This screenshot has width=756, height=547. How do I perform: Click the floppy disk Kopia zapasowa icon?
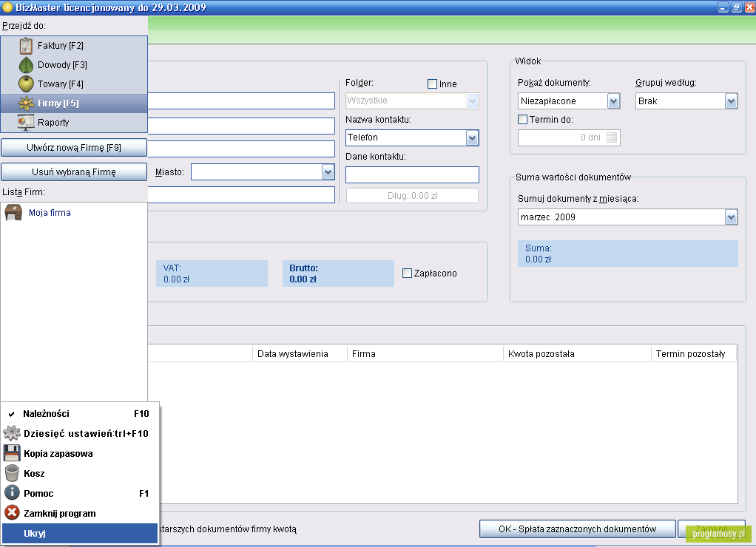coord(12,453)
